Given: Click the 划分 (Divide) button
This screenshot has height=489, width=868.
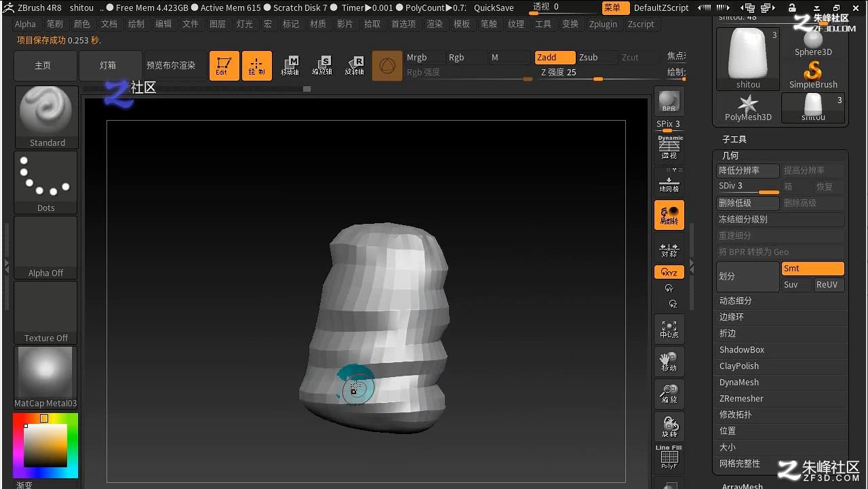Looking at the screenshot, I should pyautogui.click(x=748, y=277).
